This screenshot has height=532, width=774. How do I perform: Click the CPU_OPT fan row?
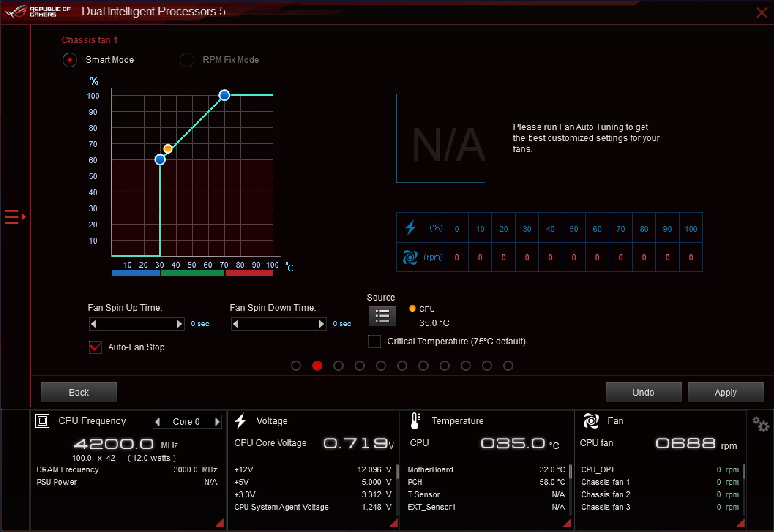click(660, 470)
